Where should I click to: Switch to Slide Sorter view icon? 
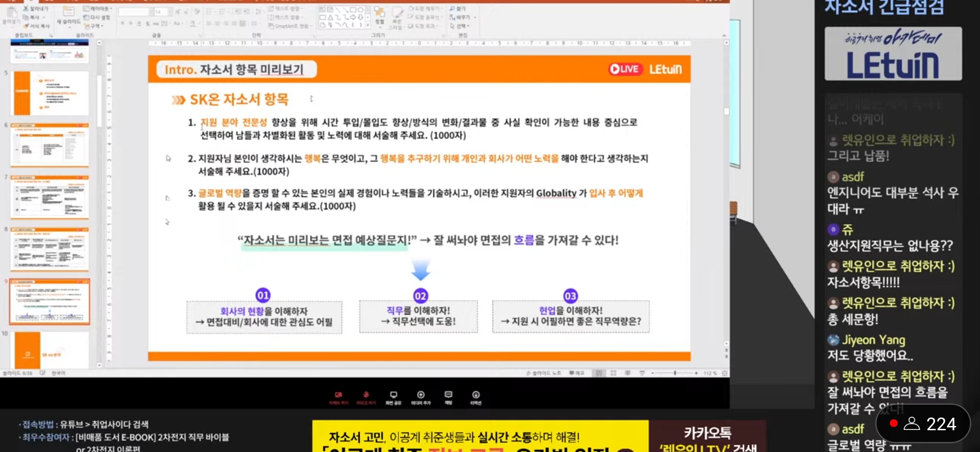[614, 373]
